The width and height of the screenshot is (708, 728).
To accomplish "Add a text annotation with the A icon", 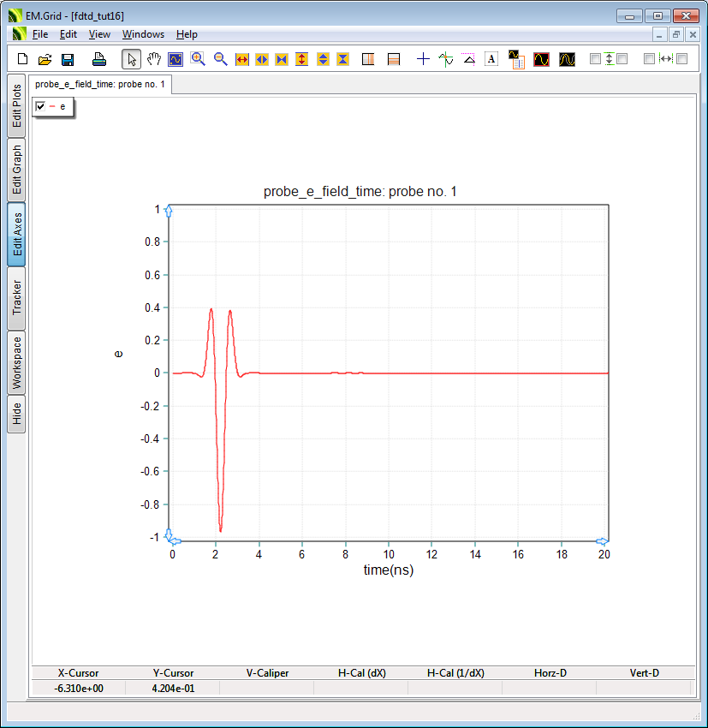I will click(x=491, y=58).
